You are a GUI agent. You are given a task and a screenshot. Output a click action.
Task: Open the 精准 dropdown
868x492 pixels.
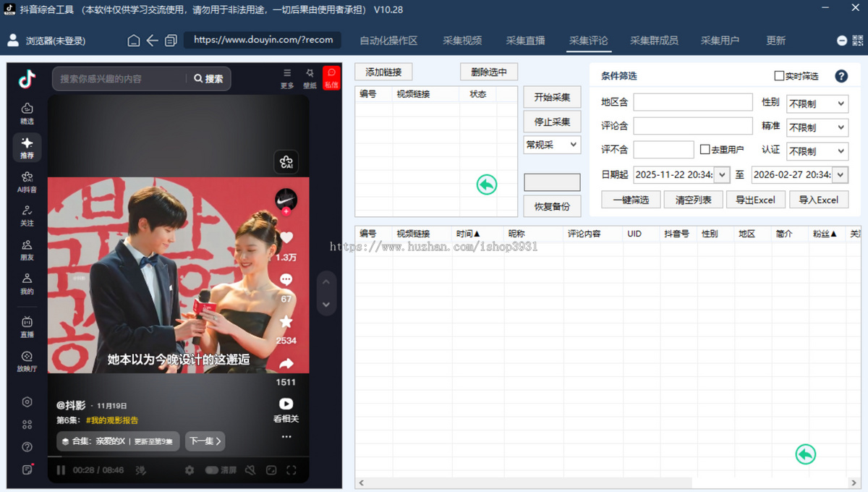(x=817, y=127)
